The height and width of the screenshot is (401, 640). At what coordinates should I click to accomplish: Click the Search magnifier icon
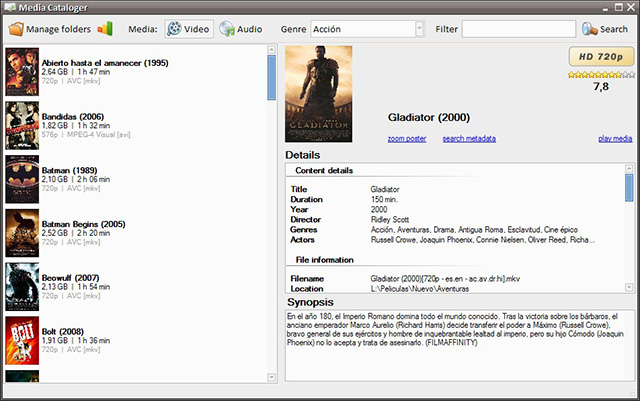(x=589, y=29)
